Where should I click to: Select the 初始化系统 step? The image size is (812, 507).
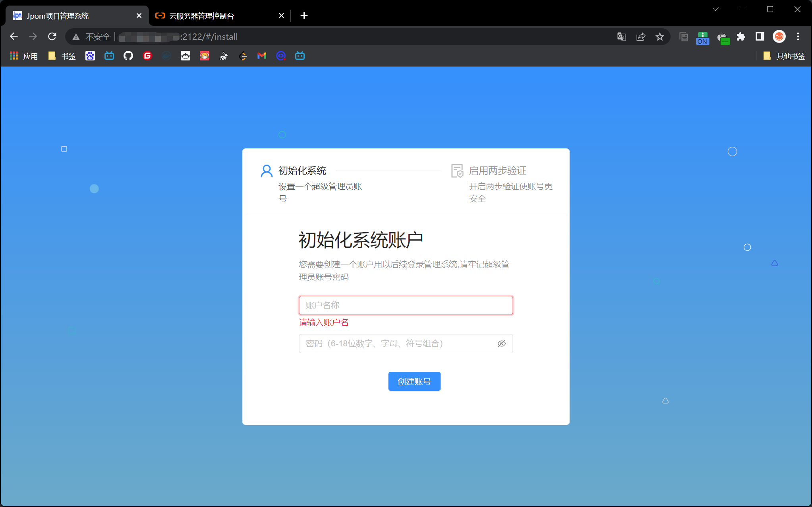tap(302, 171)
